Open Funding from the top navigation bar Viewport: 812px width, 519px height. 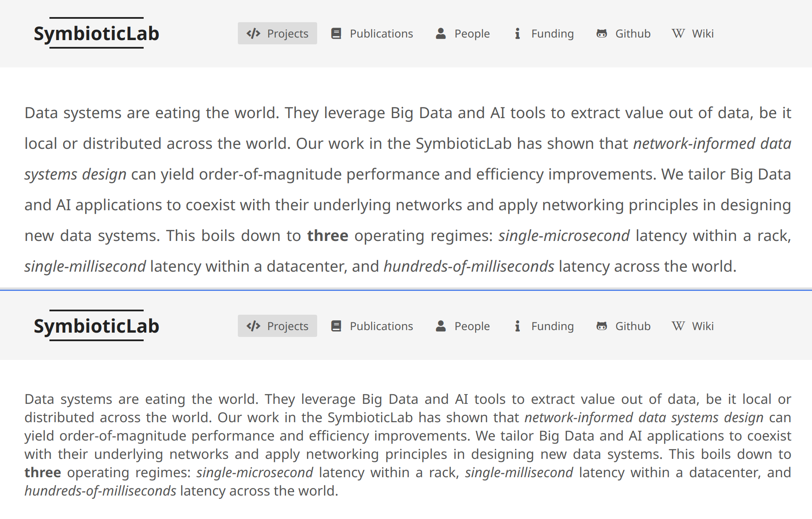(552, 33)
